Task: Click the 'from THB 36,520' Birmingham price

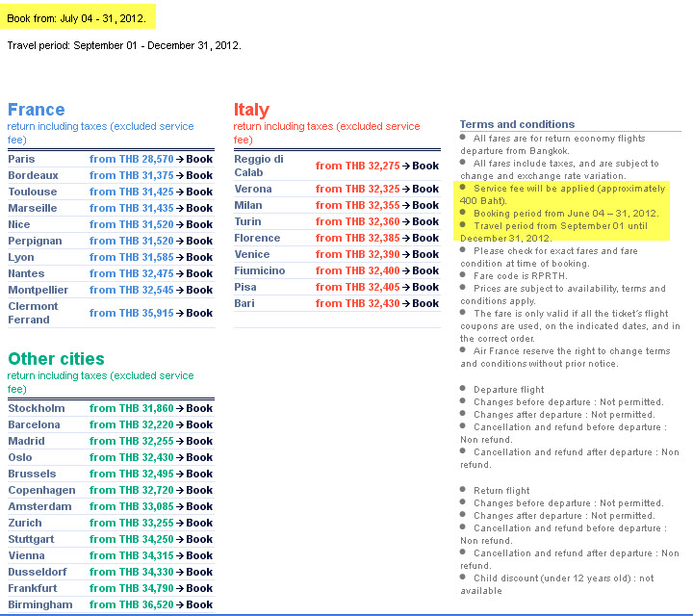Action: coord(131,604)
